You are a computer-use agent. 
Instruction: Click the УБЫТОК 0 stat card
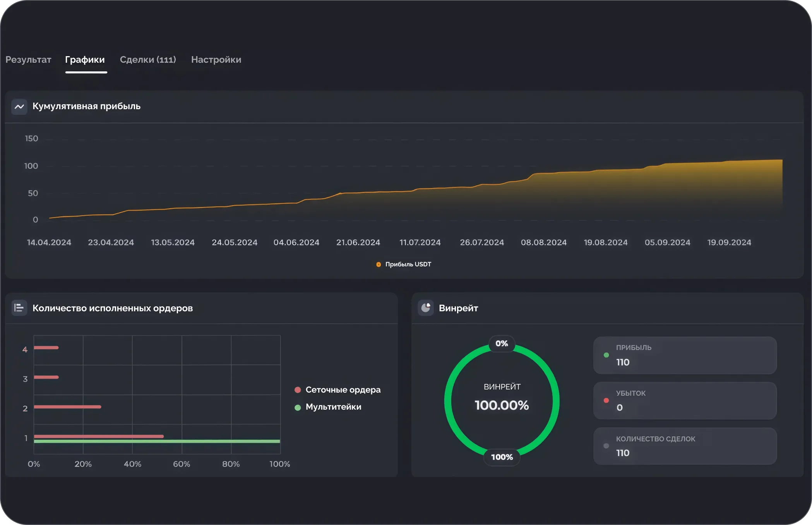point(685,400)
